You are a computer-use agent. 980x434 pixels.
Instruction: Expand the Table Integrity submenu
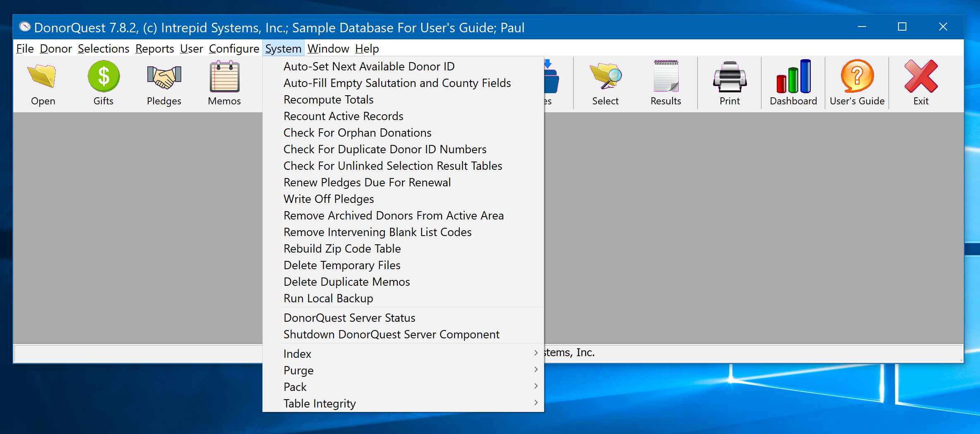tap(403, 403)
